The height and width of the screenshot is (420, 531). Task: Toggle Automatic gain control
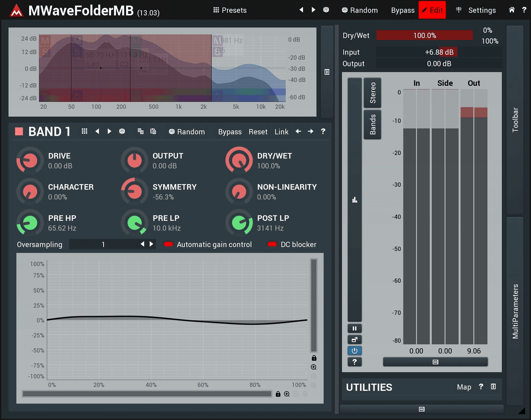[168, 244]
